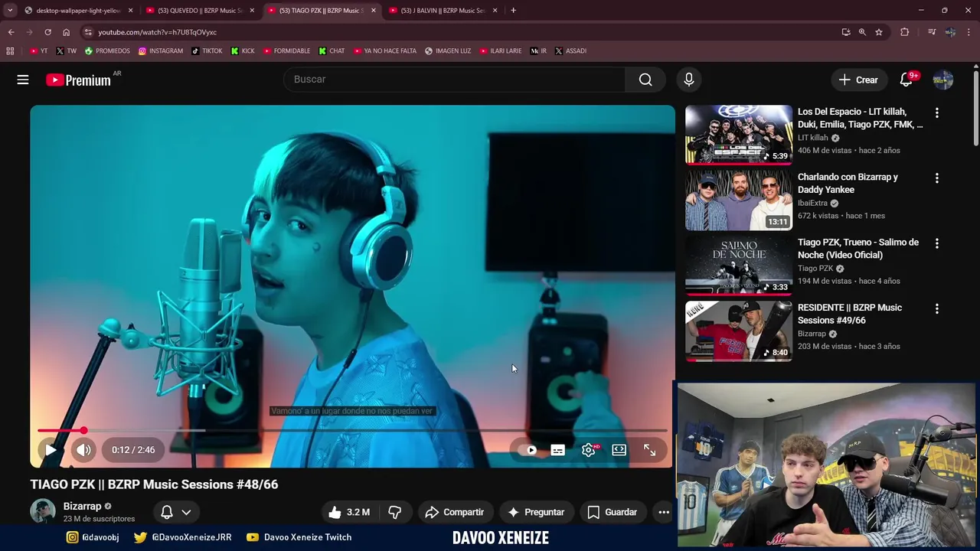The width and height of the screenshot is (980, 551).
Task: Open Charlando con Bizarrap y Daddy Yankee title
Action: [x=848, y=183]
